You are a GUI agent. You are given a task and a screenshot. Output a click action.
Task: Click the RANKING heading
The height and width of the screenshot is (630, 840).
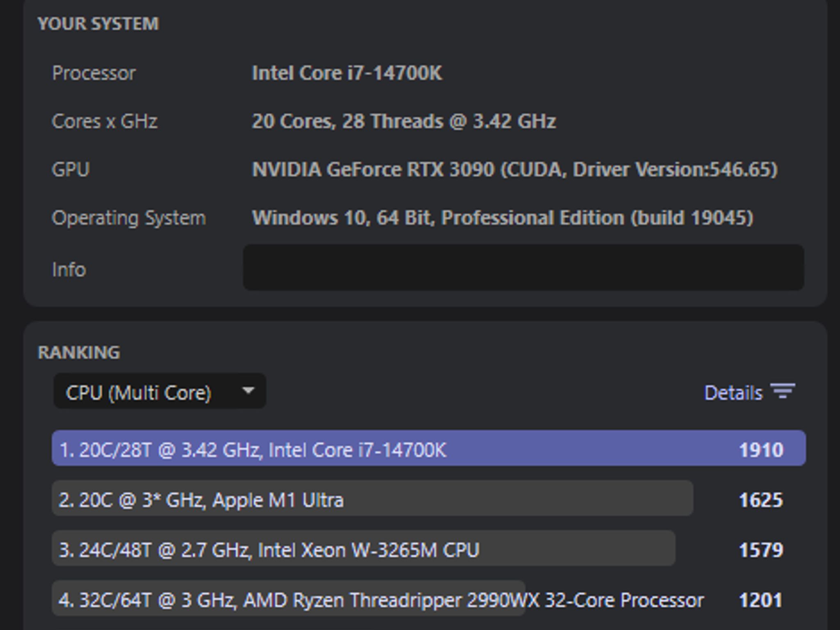(79, 352)
